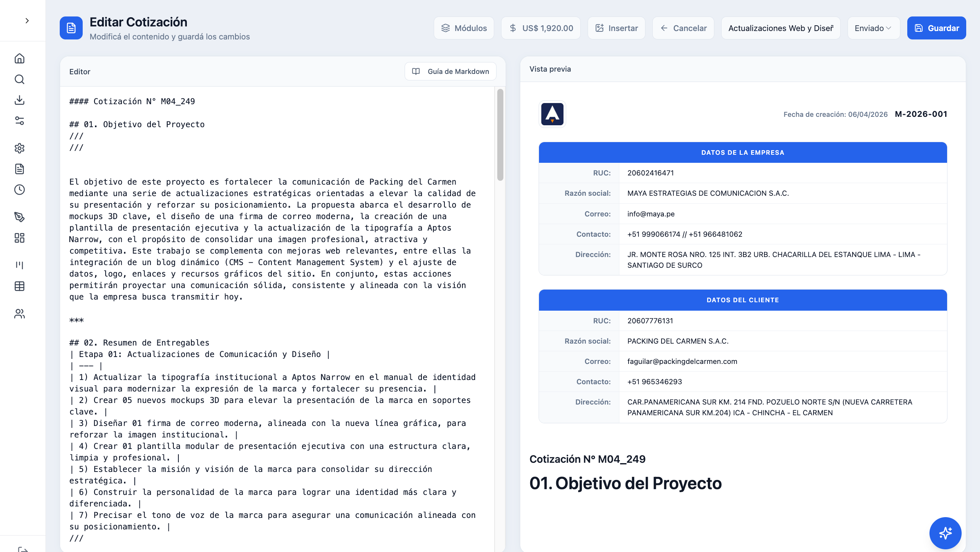Viewport: 980px width, 552px height.
Task: Expand the collapsed sidebar chevron
Action: coord(27,21)
